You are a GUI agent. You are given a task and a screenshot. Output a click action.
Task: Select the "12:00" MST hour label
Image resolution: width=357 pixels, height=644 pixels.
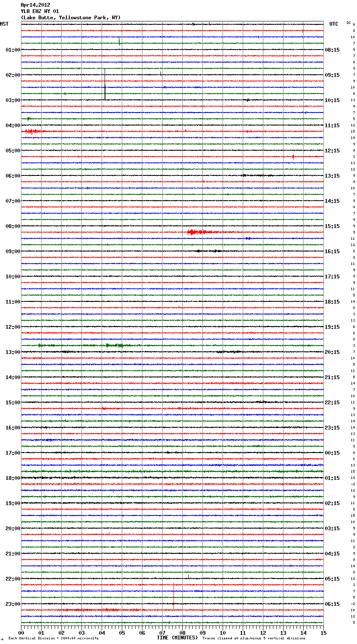click(13, 327)
